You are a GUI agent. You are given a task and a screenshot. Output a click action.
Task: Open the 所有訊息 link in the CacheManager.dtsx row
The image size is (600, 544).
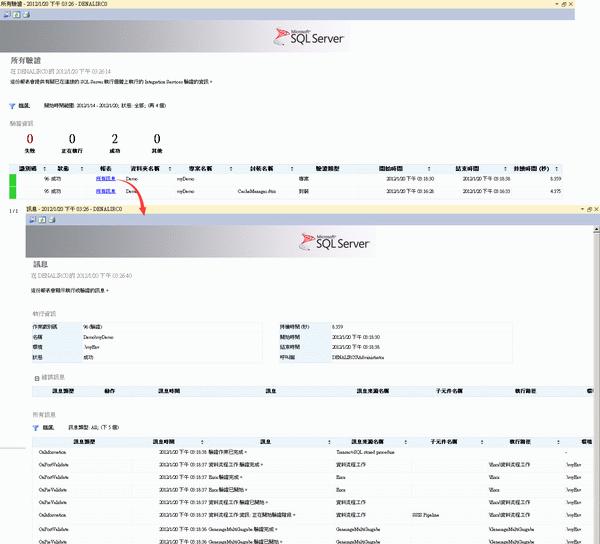click(x=106, y=191)
